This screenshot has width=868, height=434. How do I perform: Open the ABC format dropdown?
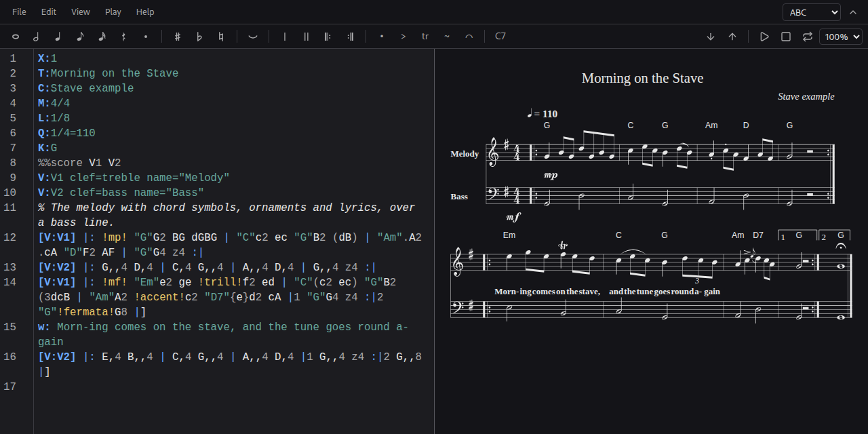pos(812,12)
